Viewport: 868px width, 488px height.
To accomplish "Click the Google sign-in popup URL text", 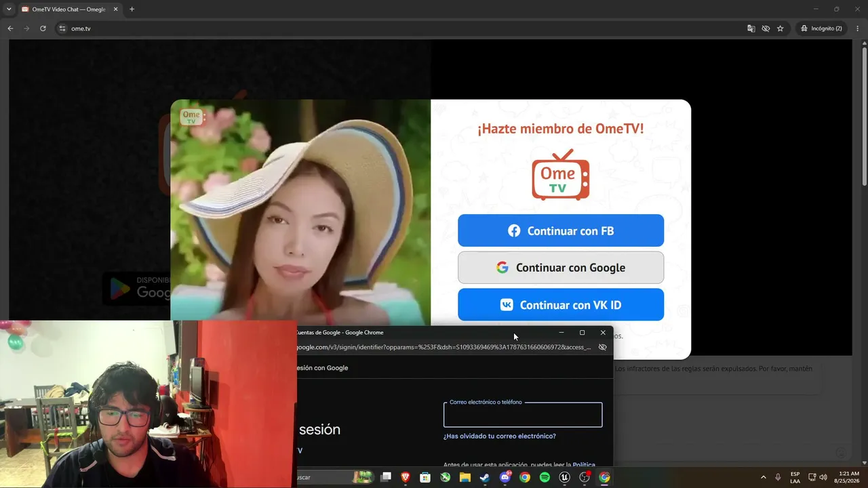I will [443, 347].
